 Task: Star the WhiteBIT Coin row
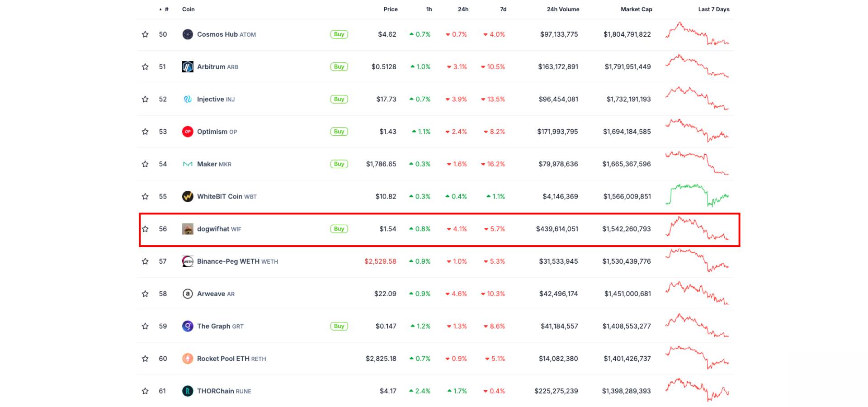pos(145,196)
